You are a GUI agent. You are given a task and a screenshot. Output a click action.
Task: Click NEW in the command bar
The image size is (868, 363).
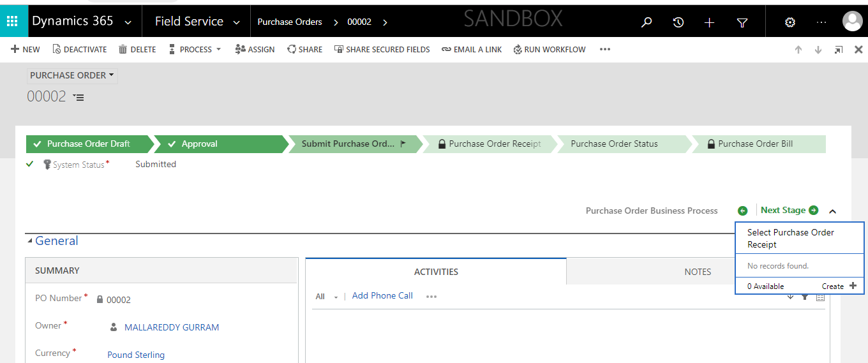(25, 49)
